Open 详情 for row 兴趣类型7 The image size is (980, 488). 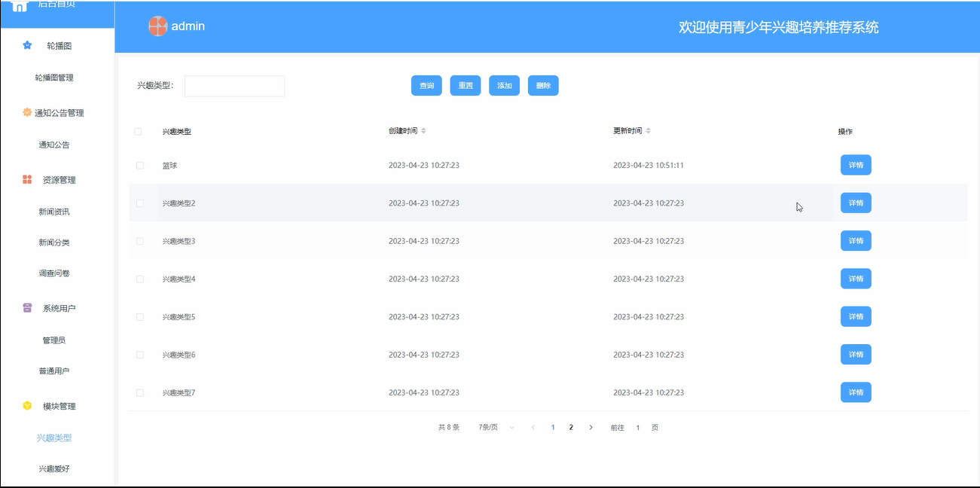(856, 392)
